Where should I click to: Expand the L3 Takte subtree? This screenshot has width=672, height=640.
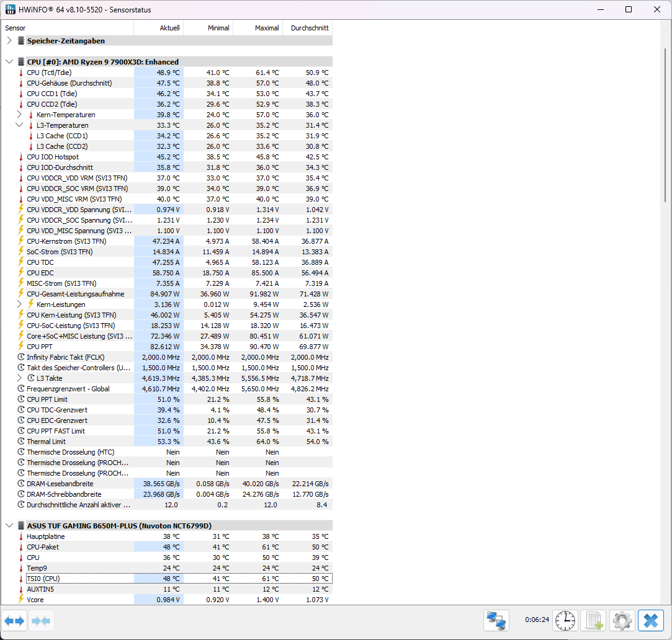click(x=19, y=378)
